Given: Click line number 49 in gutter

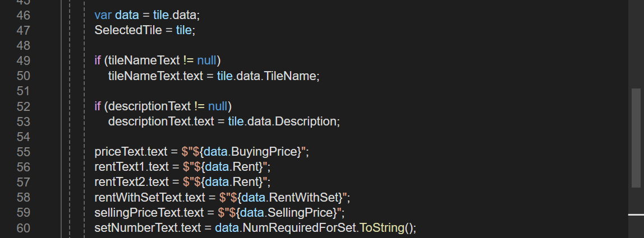Looking at the screenshot, I should pyautogui.click(x=24, y=60).
